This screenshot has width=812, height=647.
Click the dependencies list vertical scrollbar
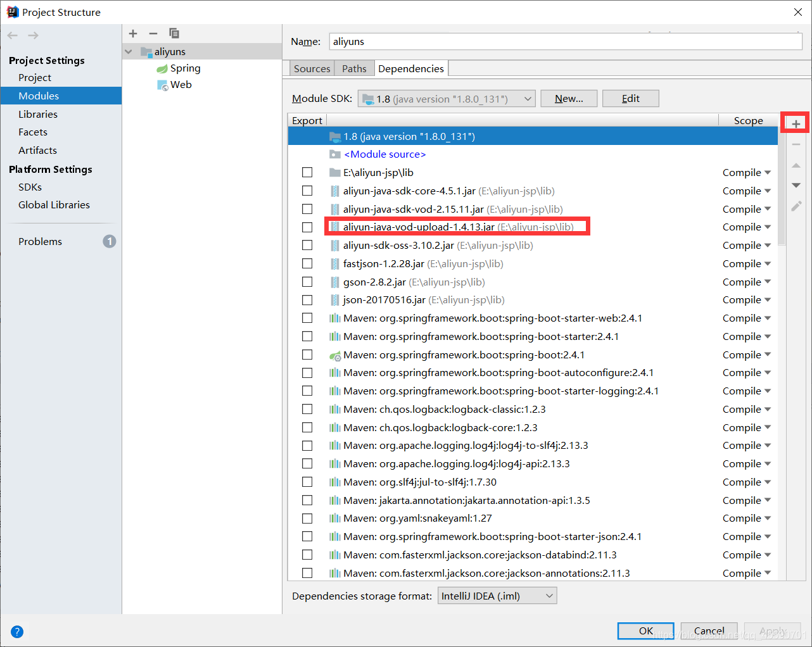(782, 187)
